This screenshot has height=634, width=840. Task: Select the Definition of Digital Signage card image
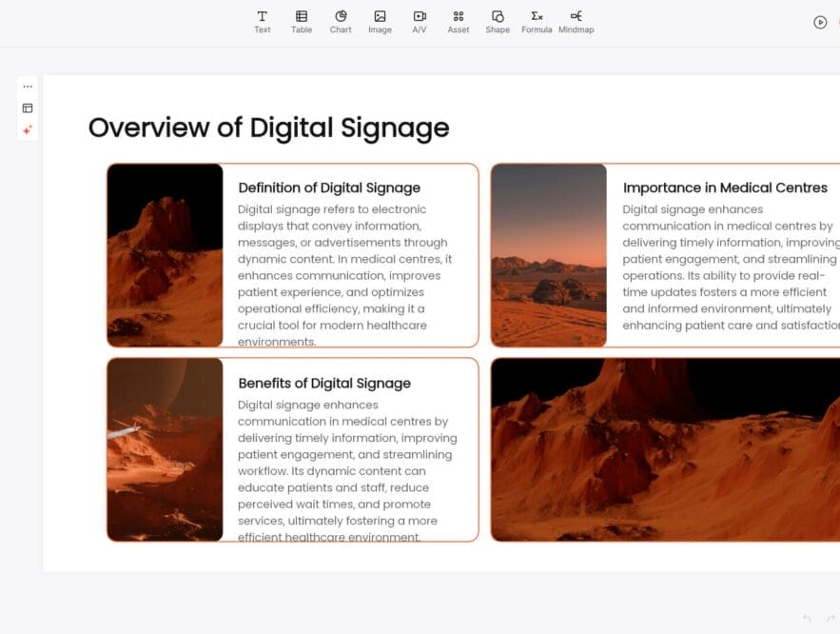[166, 255]
